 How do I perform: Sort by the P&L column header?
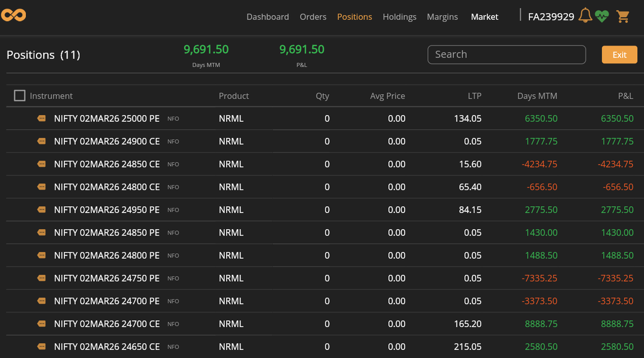626,96
